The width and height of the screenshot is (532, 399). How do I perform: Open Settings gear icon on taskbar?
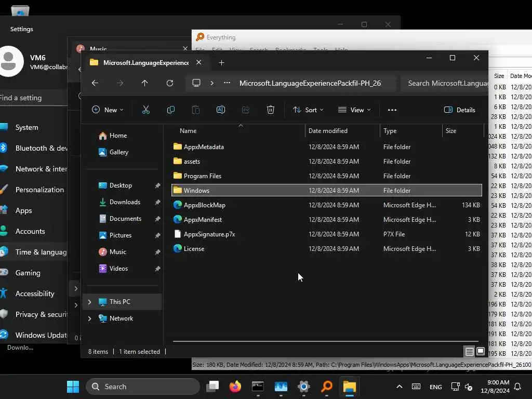coord(303,387)
